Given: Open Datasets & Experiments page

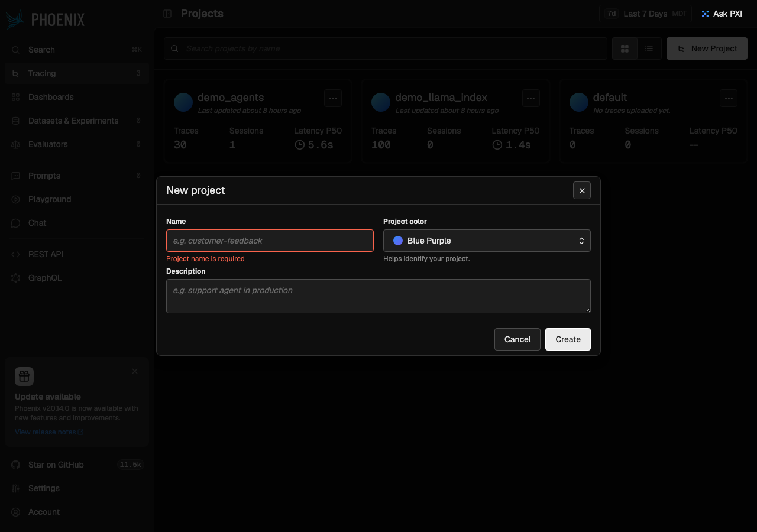Looking at the screenshot, I should point(76,121).
